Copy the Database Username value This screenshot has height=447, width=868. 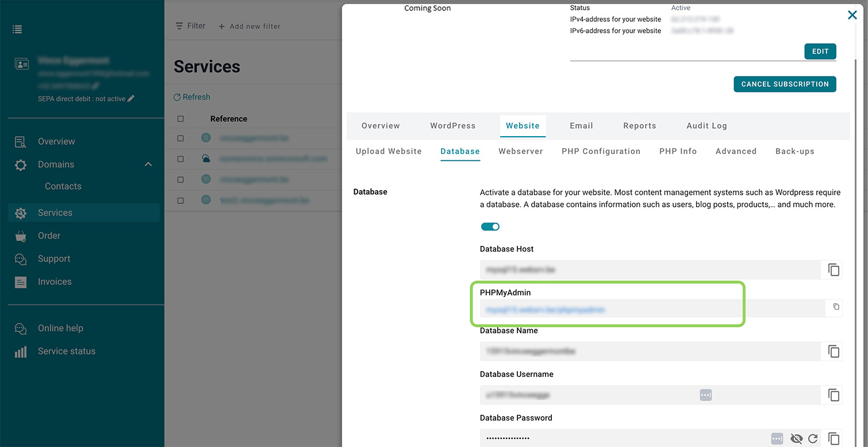point(834,395)
